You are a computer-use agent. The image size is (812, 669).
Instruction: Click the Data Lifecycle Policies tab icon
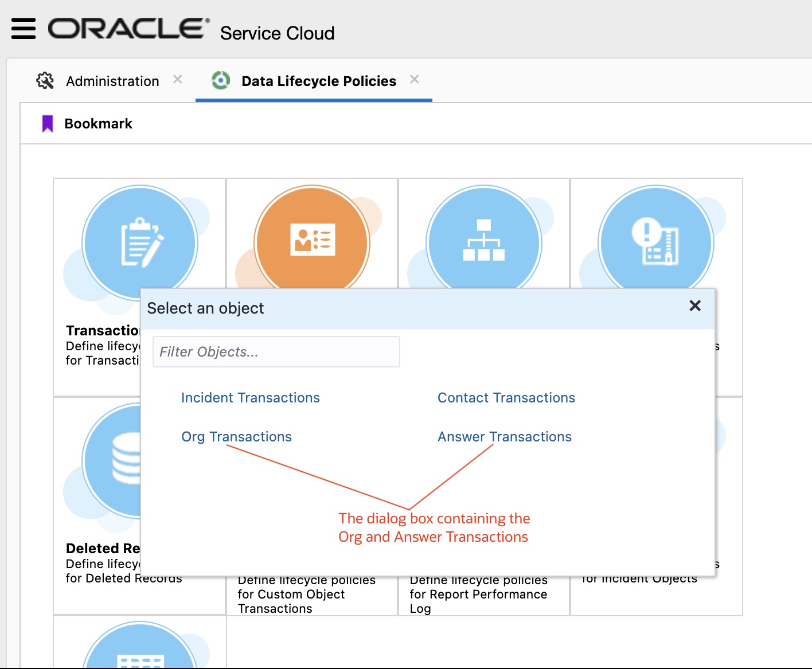(x=221, y=80)
